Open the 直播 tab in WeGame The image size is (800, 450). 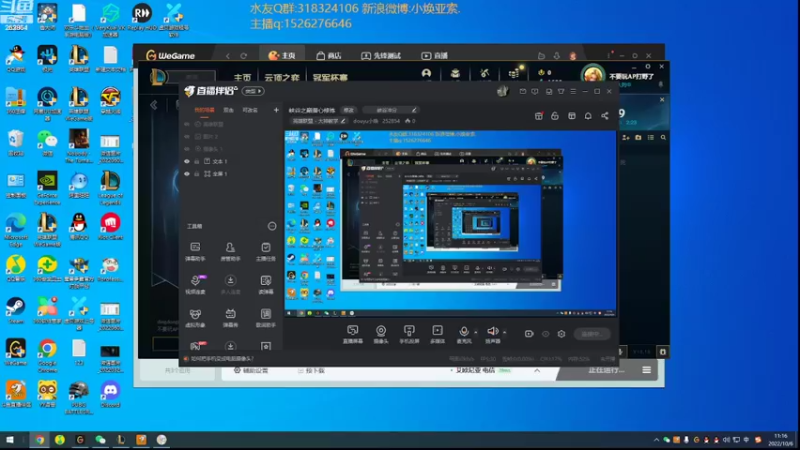click(435, 56)
